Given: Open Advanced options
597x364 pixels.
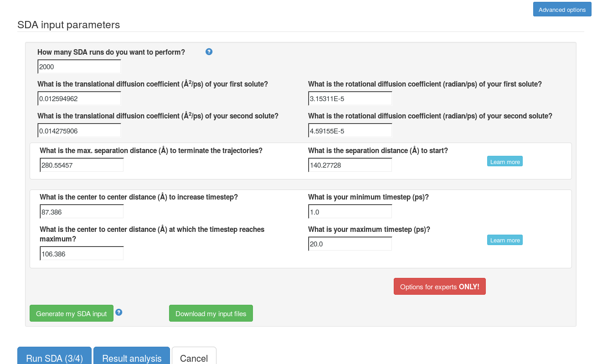Looking at the screenshot, I should click(562, 9).
